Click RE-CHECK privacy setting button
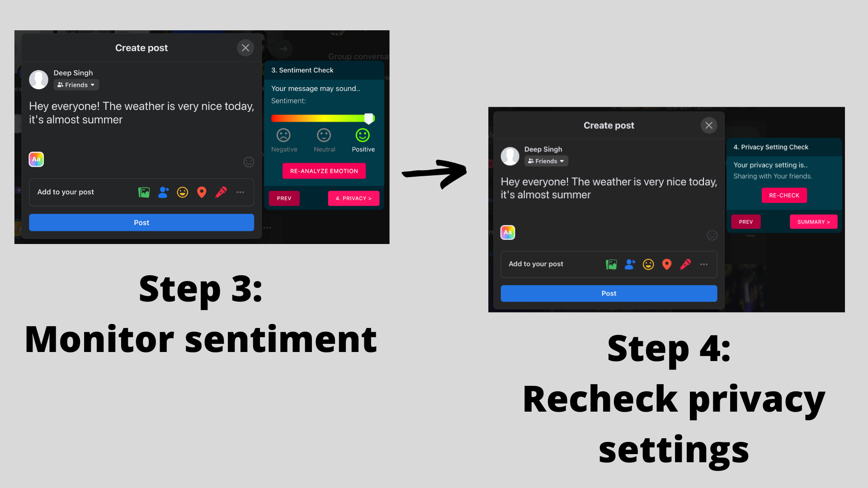868x488 pixels. click(x=784, y=195)
